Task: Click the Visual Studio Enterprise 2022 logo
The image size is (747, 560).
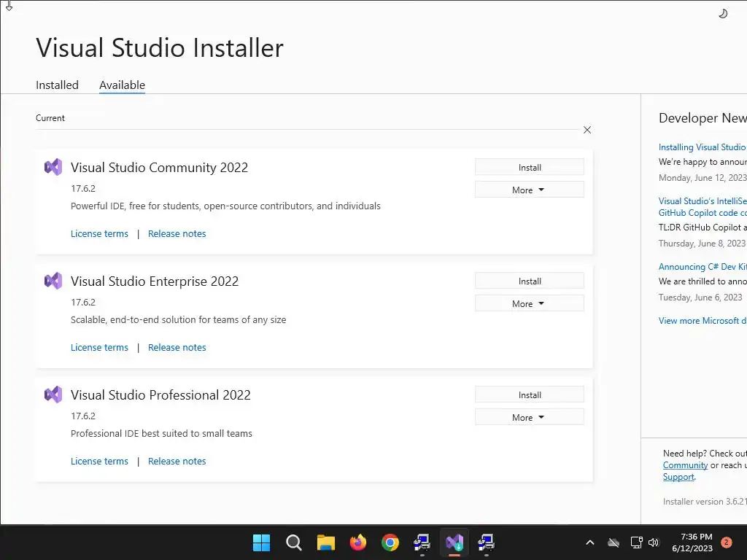Action: pyautogui.click(x=53, y=281)
